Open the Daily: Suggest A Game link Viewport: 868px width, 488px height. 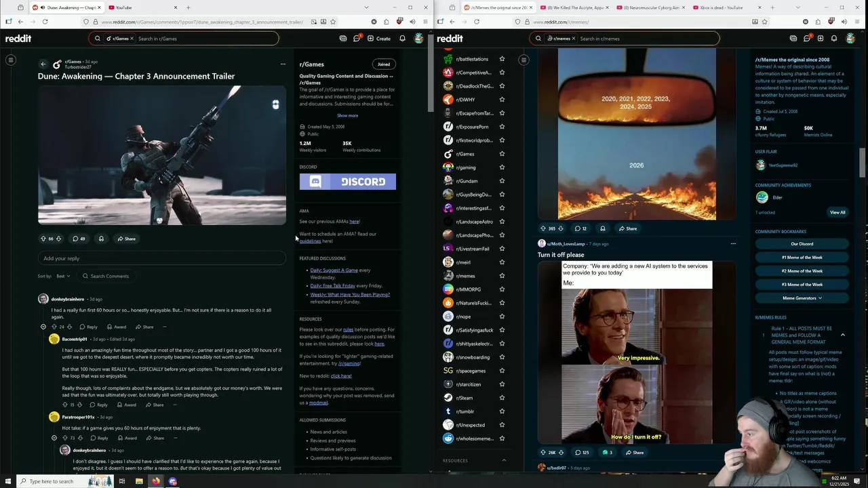pyautogui.click(x=334, y=270)
